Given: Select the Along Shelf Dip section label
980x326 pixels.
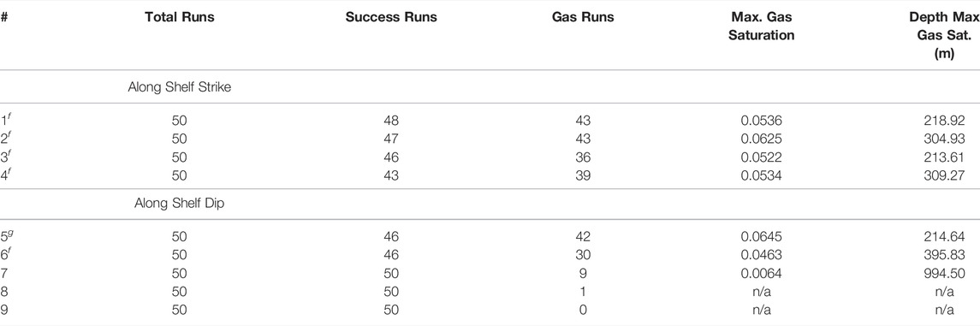Looking at the screenshot, I should pyautogui.click(x=180, y=204).
